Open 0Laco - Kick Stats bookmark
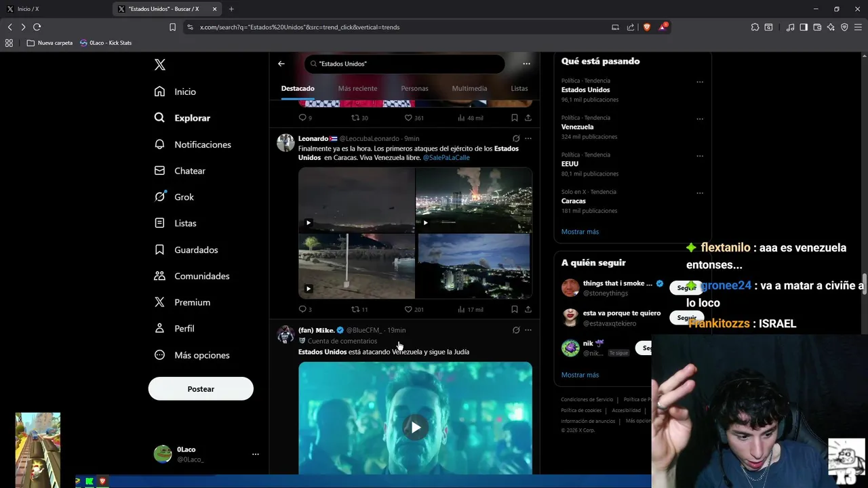Viewport: 868px width, 488px height. 106,43
